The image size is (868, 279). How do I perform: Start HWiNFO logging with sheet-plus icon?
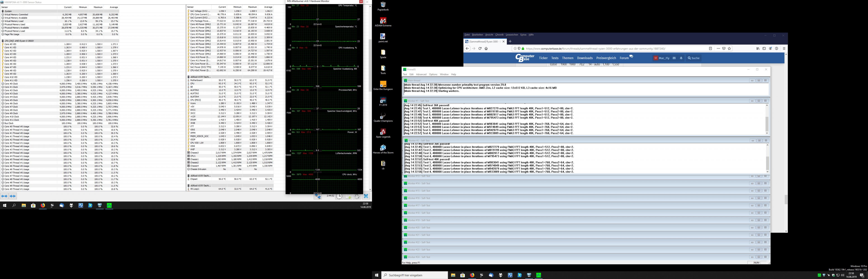348,197
